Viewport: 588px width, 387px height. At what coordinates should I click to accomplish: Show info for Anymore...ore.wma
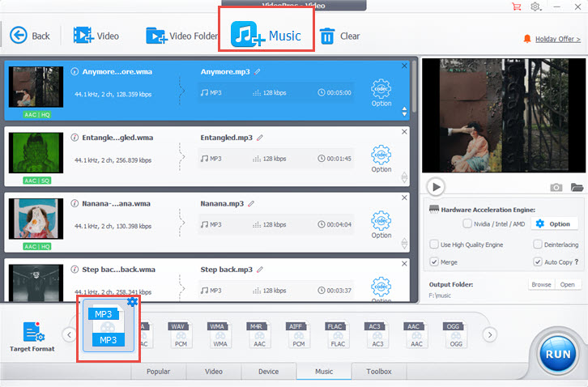pos(75,71)
